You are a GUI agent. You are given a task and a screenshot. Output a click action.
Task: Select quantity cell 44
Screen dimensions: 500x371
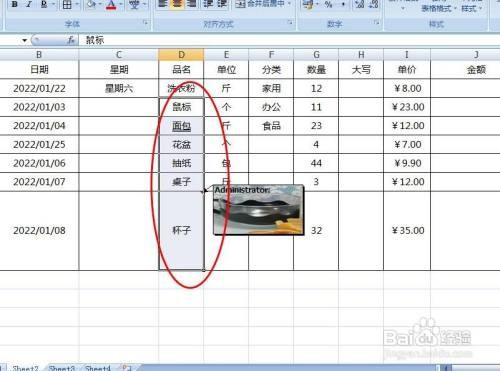click(316, 163)
